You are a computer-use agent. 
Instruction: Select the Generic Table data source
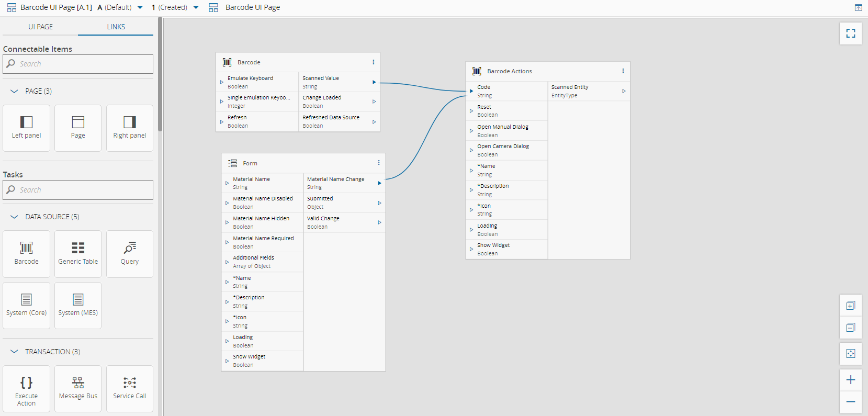78,253
